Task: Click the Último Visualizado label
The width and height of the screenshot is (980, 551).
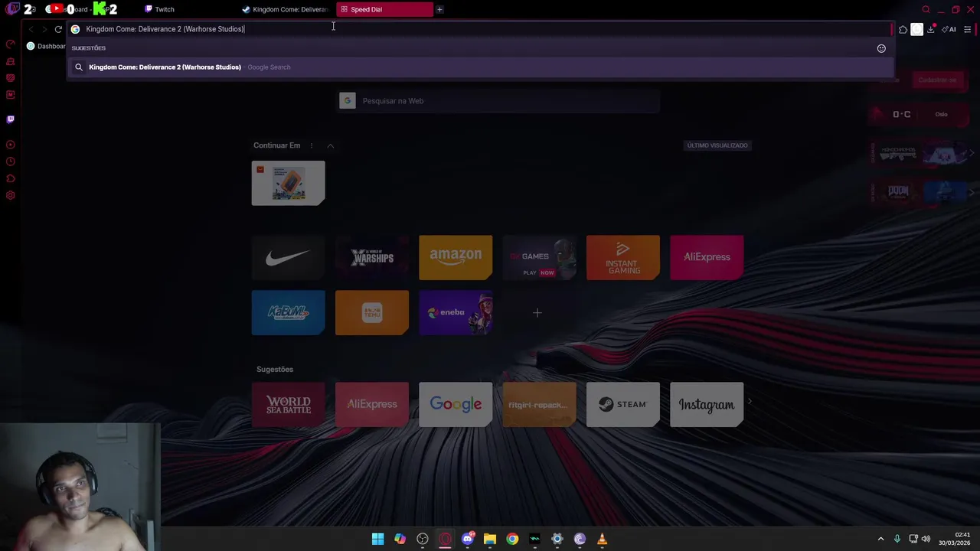Action: [717, 145]
